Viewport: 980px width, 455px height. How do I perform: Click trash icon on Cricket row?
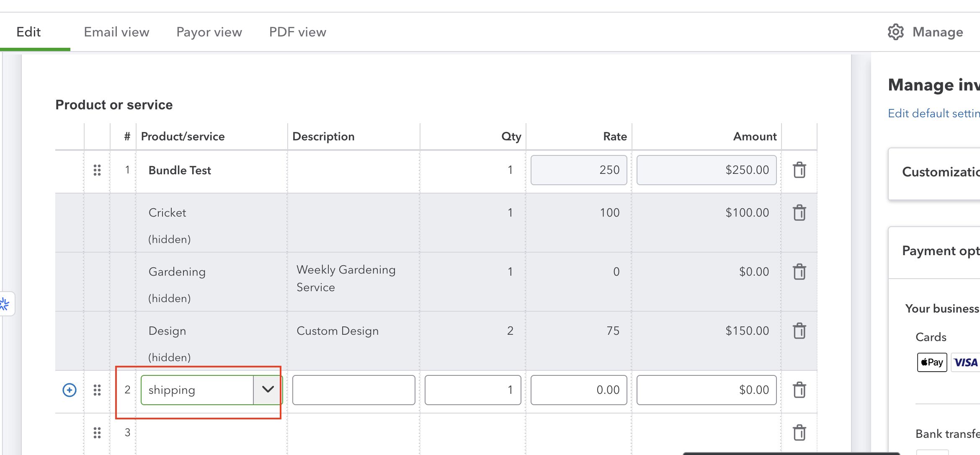799,212
